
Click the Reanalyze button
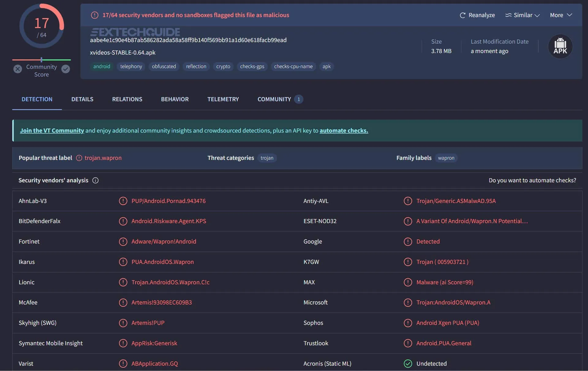tap(477, 15)
